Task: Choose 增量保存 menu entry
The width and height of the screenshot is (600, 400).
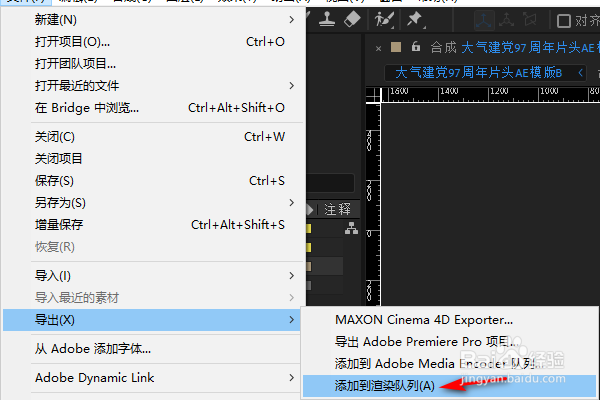Action: 153,224
